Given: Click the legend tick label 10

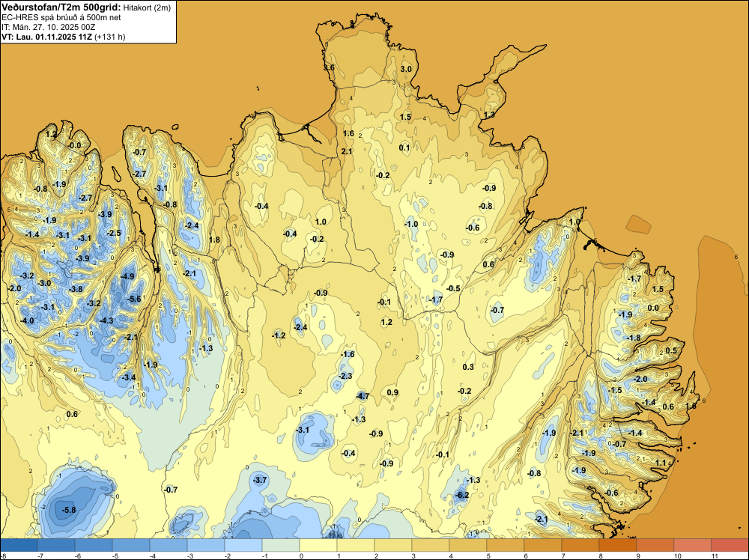Looking at the screenshot, I should [x=677, y=556].
